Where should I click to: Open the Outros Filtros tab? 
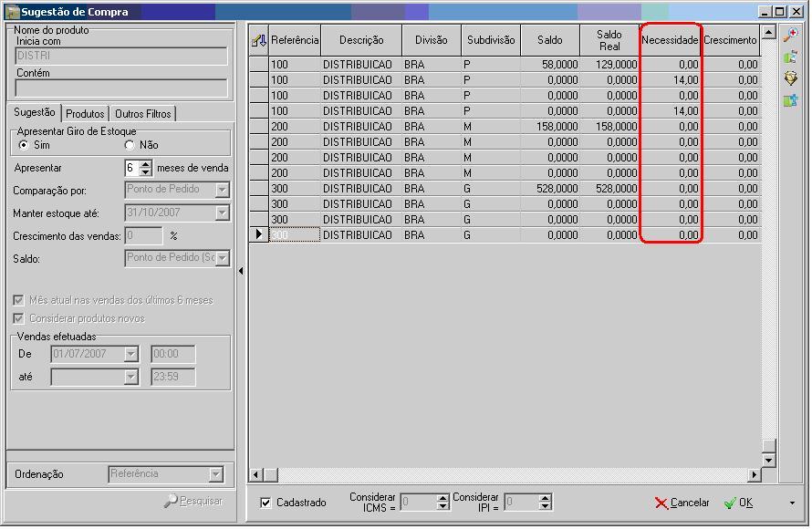click(142, 114)
